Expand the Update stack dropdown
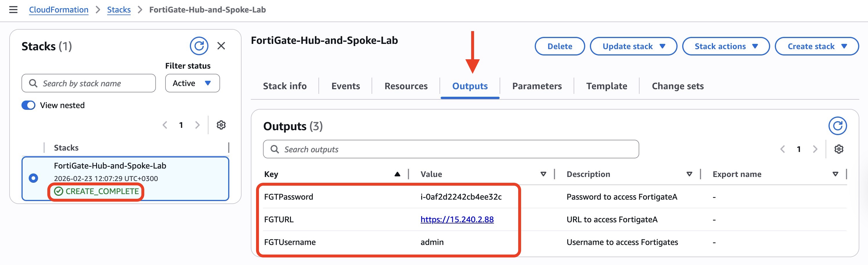 click(633, 46)
